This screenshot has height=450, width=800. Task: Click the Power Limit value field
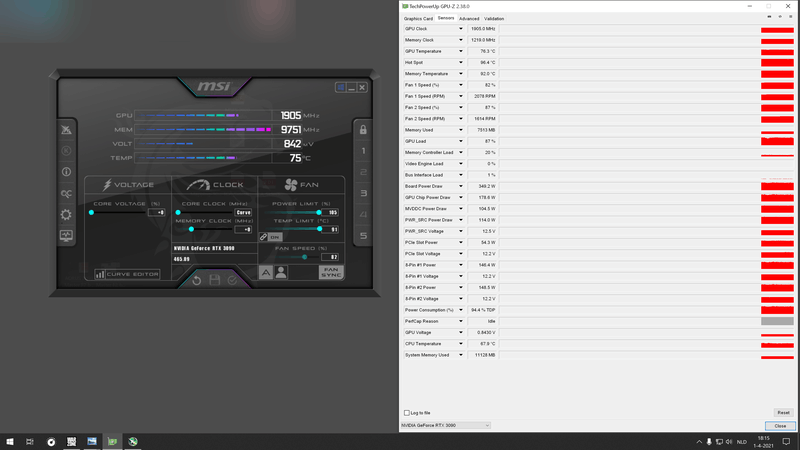pyautogui.click(x=330, y=212)
